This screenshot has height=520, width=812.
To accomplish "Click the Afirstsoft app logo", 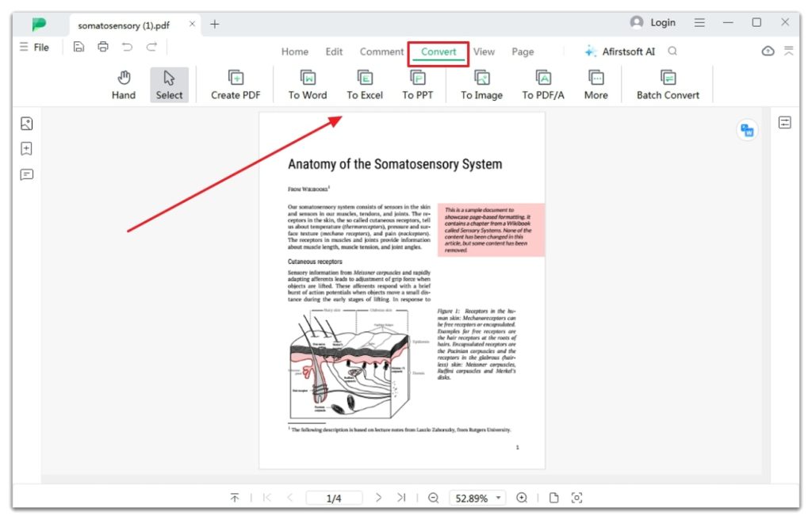I will [39, 24].
